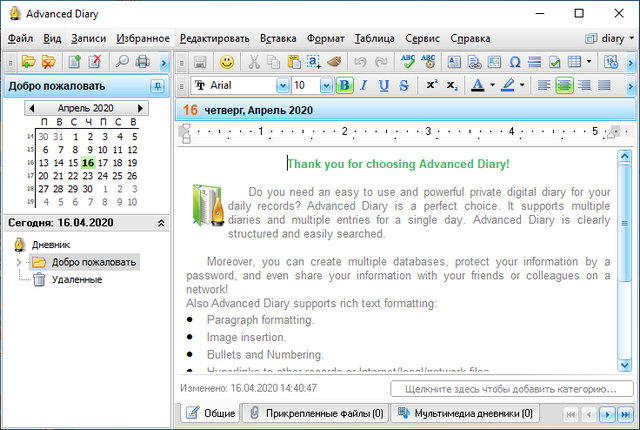Click the delete entry icon with red X

point(95,62)
